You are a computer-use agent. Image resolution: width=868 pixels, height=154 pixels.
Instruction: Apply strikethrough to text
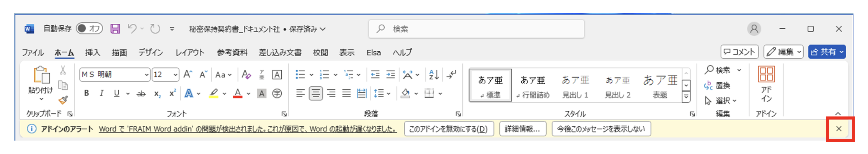point(141,93)
